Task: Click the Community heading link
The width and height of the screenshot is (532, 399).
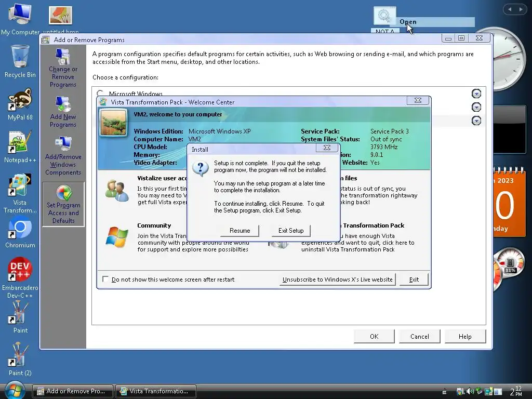Action: [154, 225]
